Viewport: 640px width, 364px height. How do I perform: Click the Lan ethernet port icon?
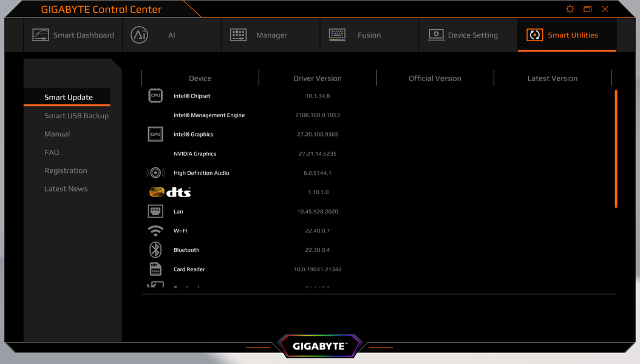[x=155, y=211]
